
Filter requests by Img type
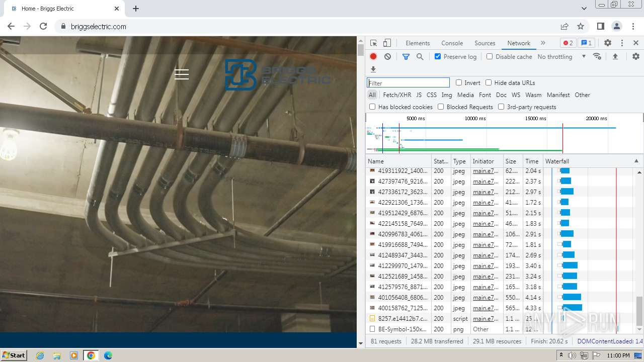[447, 95]
